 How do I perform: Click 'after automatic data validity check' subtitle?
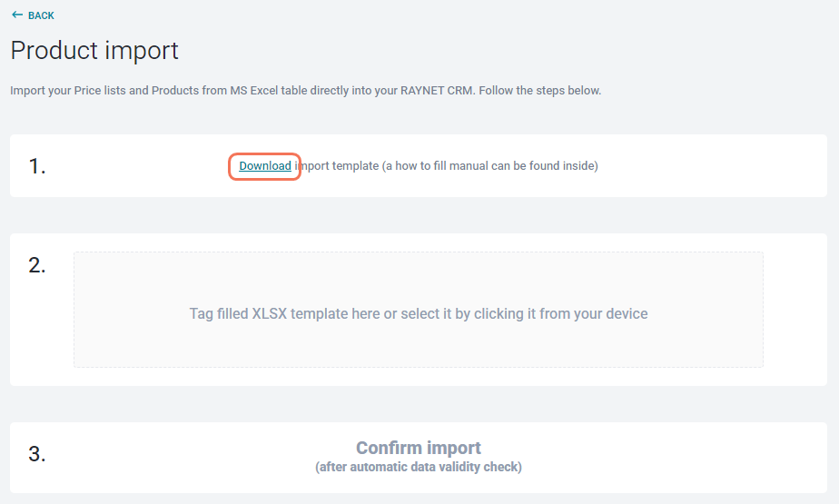(x=419, y=468)
